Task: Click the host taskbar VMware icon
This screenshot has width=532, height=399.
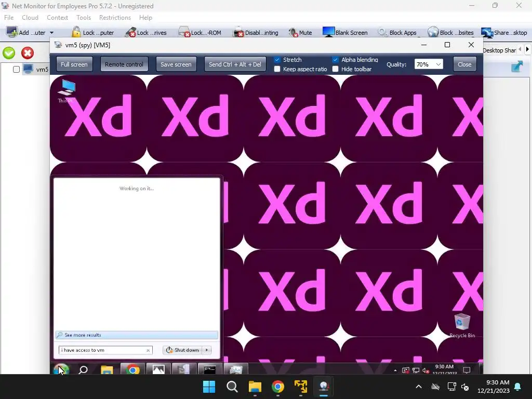Action: [301, 387]
